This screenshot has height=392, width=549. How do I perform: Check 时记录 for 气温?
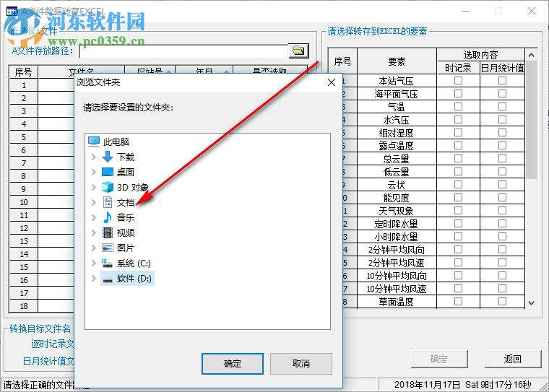458,107
